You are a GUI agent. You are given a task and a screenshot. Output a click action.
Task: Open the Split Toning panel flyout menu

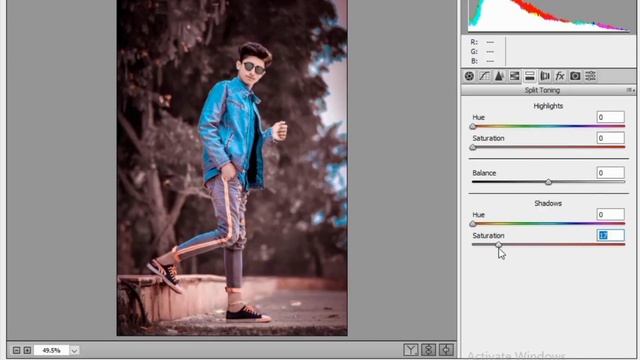click(x=631, y=90)
